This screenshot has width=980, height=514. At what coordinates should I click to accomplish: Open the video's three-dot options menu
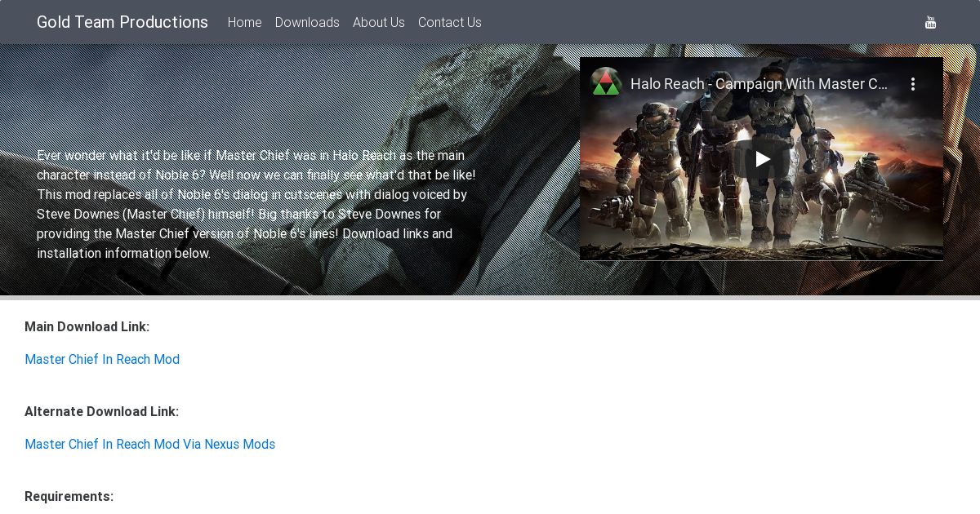pos(913,84)
